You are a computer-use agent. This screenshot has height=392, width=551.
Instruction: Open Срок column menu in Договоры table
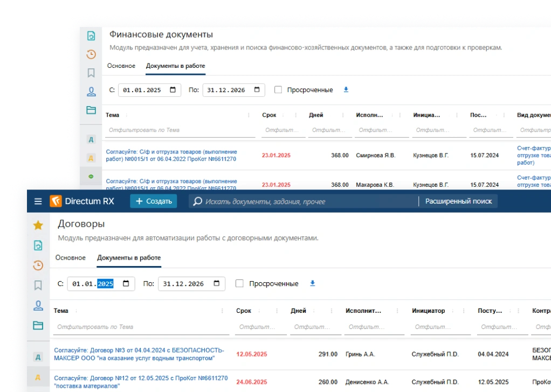pos(277,311)
